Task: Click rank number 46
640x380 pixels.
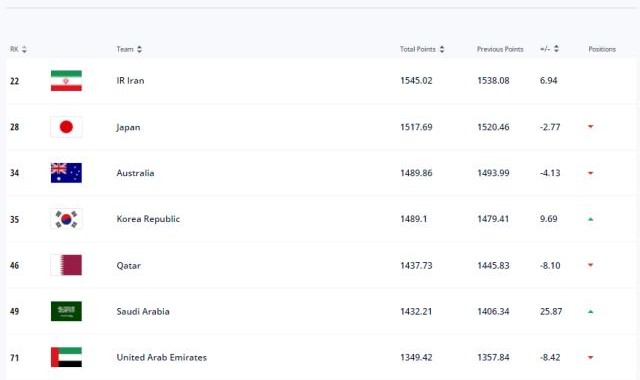Action: click(14, 265)
